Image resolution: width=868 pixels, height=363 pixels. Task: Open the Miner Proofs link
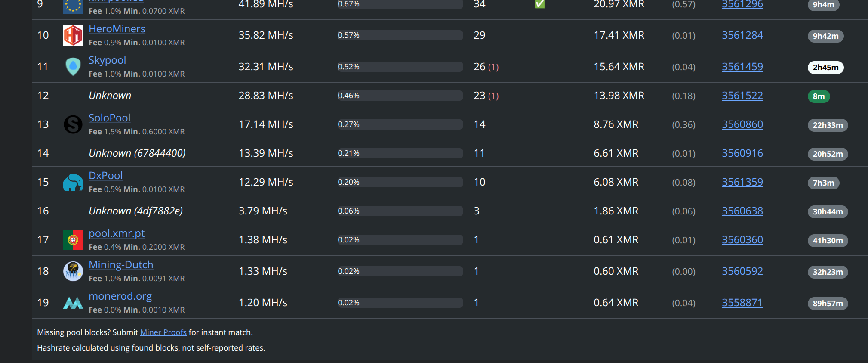point(163,332)
